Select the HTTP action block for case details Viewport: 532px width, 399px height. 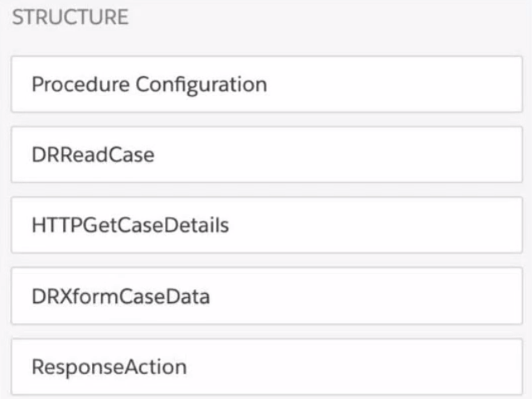[266, 224]
